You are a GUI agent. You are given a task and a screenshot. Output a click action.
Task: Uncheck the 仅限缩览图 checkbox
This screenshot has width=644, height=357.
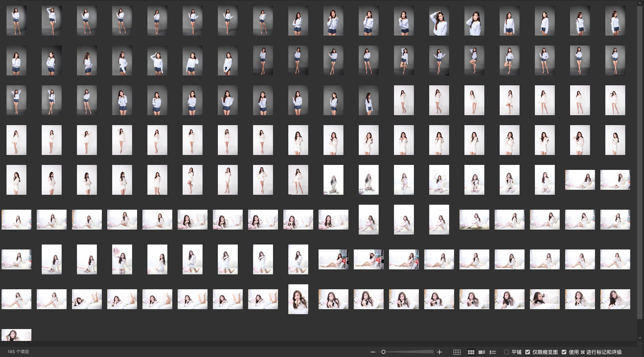528,352
